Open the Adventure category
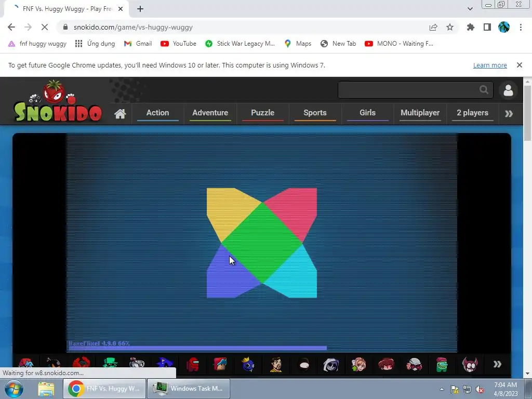Viewport: 532px width, 399px height. 210,113
